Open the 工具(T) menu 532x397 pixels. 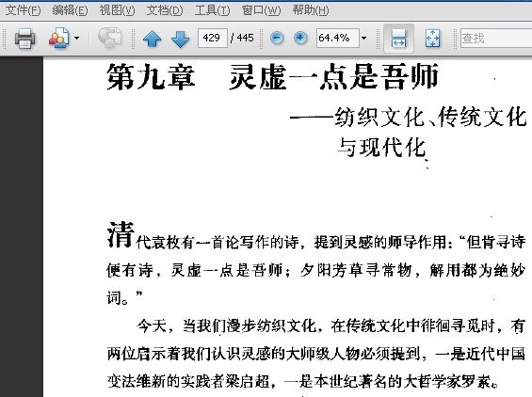(x=212, y=10)
